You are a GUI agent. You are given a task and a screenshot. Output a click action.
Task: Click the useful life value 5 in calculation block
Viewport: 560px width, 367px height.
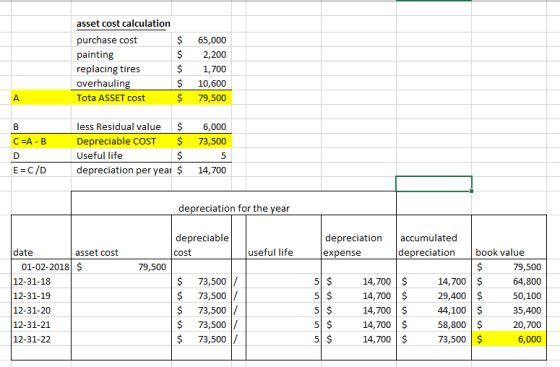pos(201,156)
